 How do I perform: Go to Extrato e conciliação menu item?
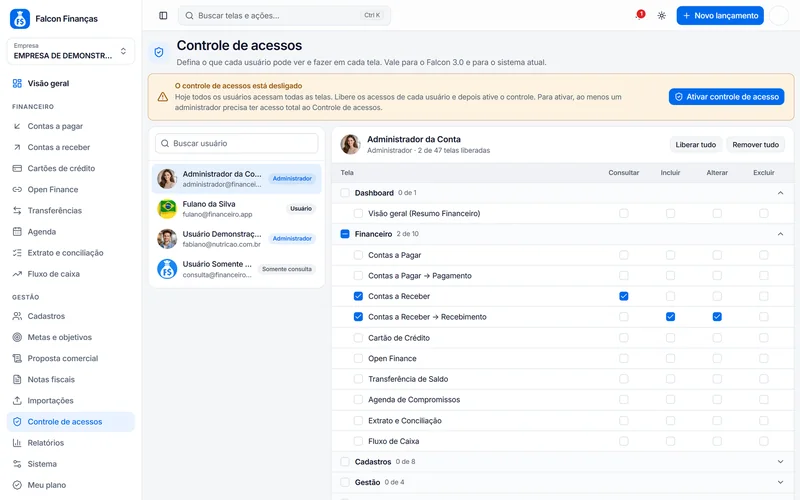71,253
